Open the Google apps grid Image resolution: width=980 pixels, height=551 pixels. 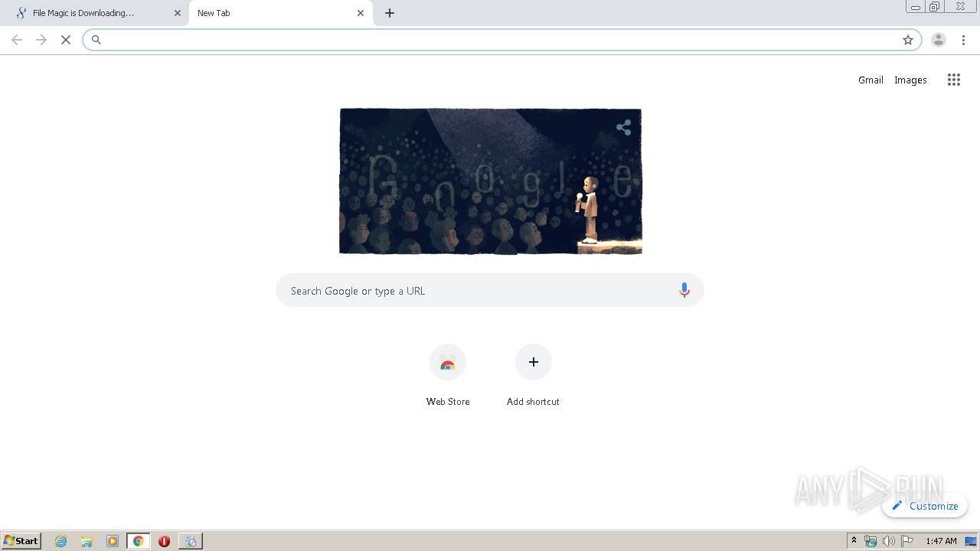coord(954,80)
